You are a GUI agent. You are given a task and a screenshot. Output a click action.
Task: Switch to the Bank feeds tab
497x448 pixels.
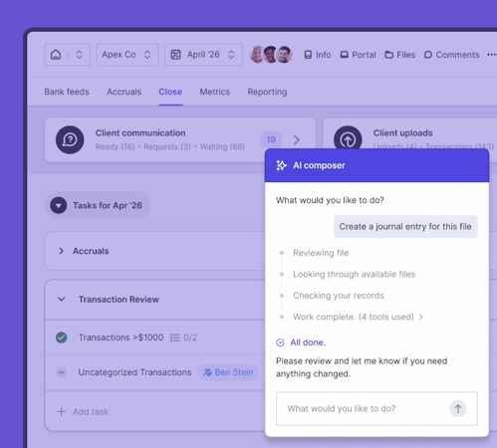point(67,92)
